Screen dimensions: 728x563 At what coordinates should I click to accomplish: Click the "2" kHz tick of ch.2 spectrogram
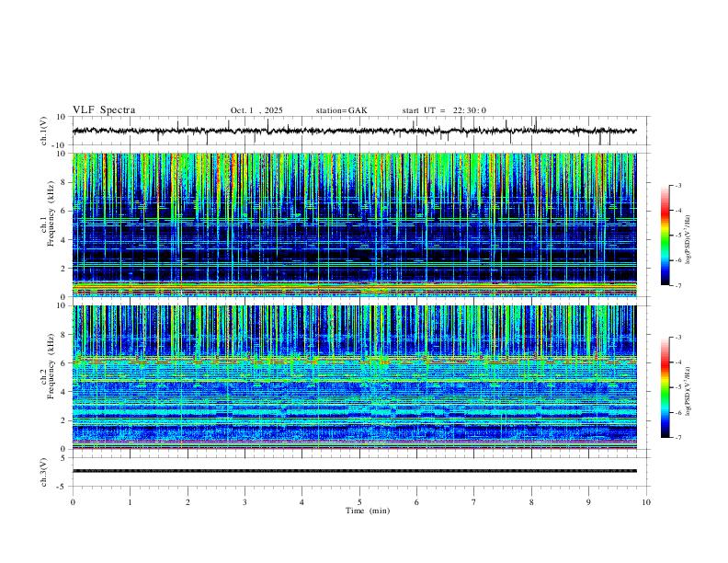(64, 420)
